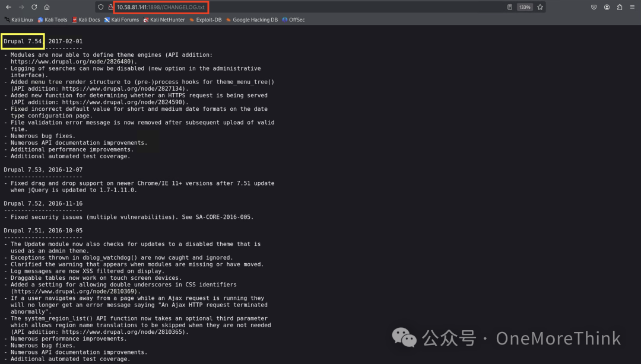641x364 pixels.
Task: Click the URL https://www.drupal.org/node/2810365
Action: [123, 332]
